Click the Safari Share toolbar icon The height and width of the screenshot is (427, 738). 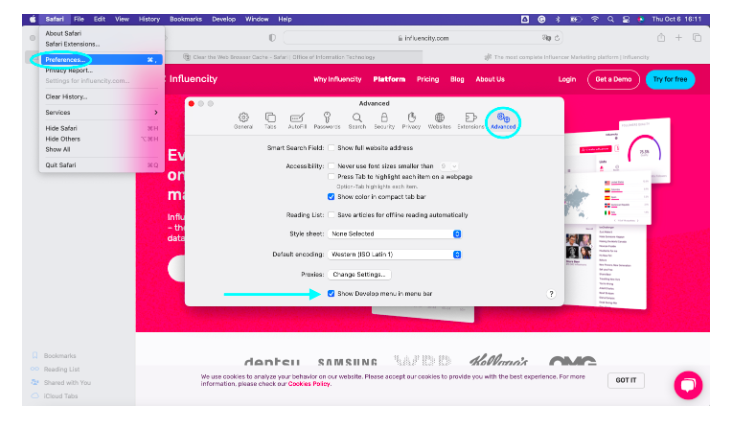661,38
